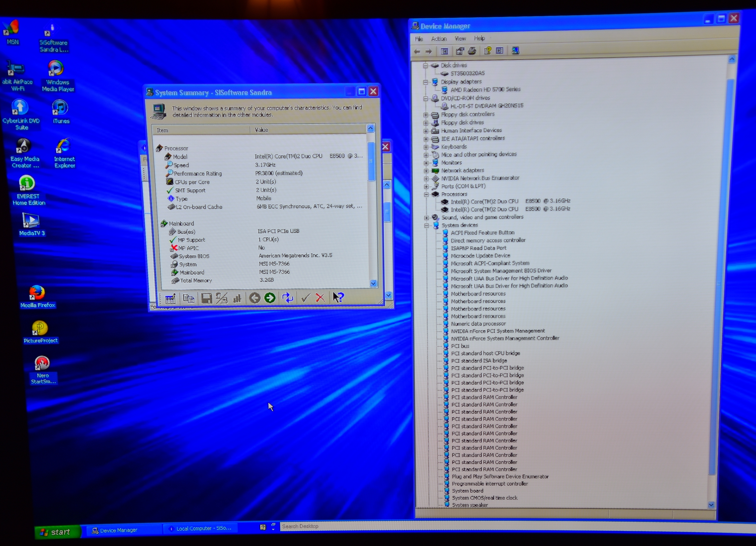
Task: Click the red X cancel in Sandra toolbar
Action: (x=320, y=297)
